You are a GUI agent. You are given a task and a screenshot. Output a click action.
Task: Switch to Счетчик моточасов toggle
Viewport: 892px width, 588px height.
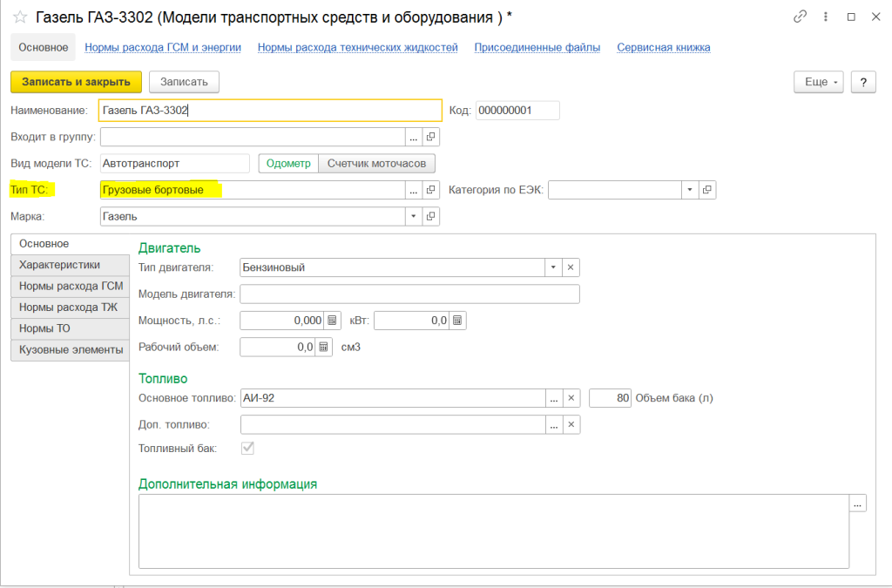[x=376, y=163]
